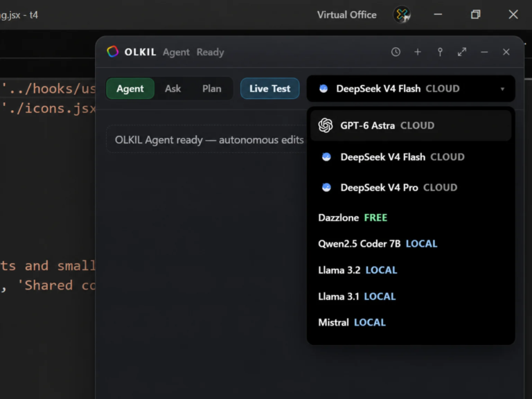
Task: Expand OLKIL panel to fullscreen
Action: [x=462, y=52]
